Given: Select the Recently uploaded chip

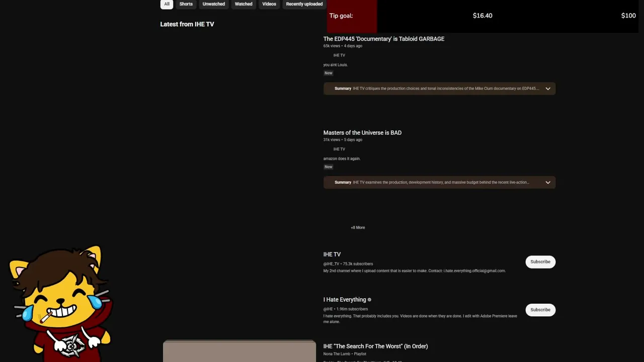Looking at the screenshot, I should coord(304,4).
